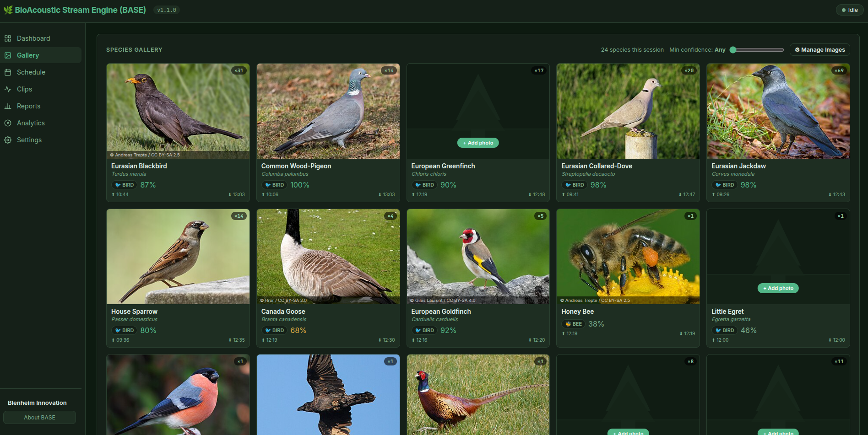
Task: Click the Dashboard grid icon in sidebar
Action: (8, 38)
